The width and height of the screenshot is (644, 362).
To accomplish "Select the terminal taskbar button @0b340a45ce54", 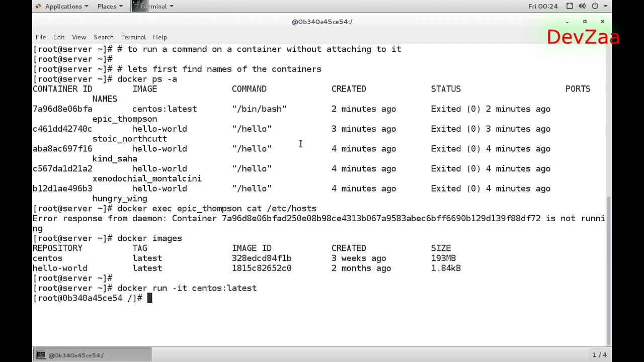I will point(93,355).
